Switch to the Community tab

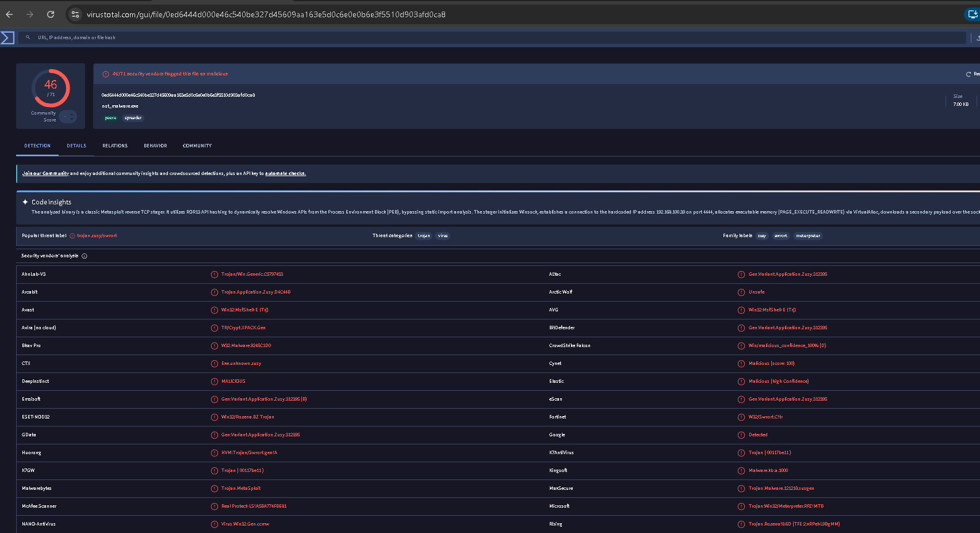[x=197, y=146]
